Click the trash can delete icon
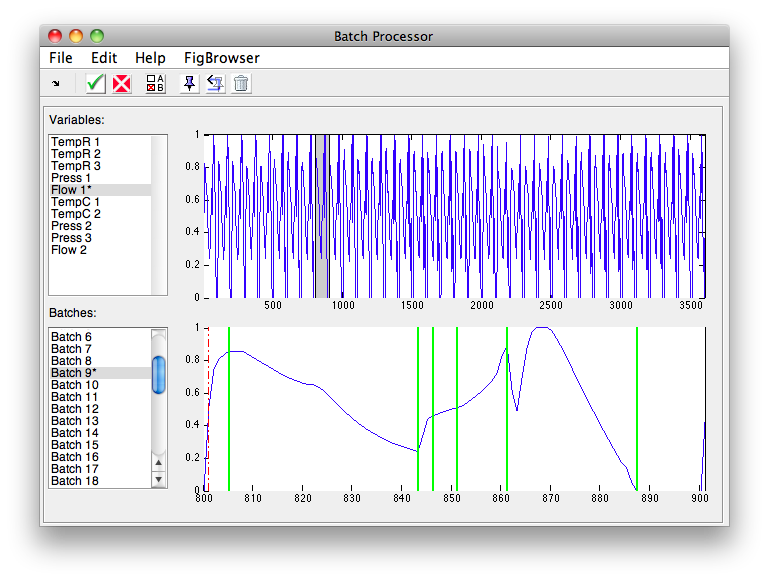769x581 pixels. 241,84
